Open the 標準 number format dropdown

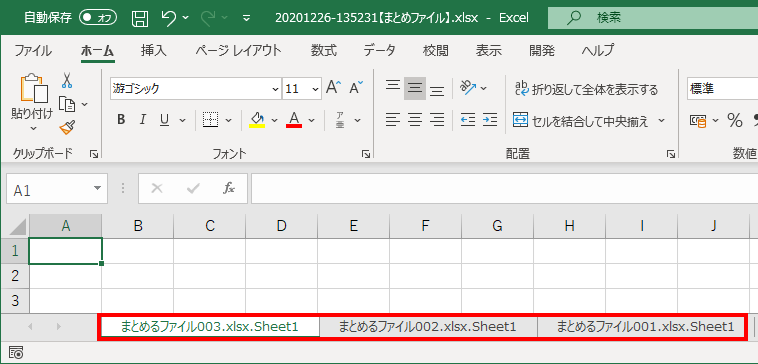(722, 89)
